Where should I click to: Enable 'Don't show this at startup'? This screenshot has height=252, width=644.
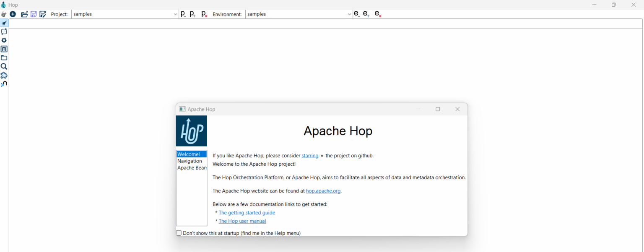tap(179, 233)
